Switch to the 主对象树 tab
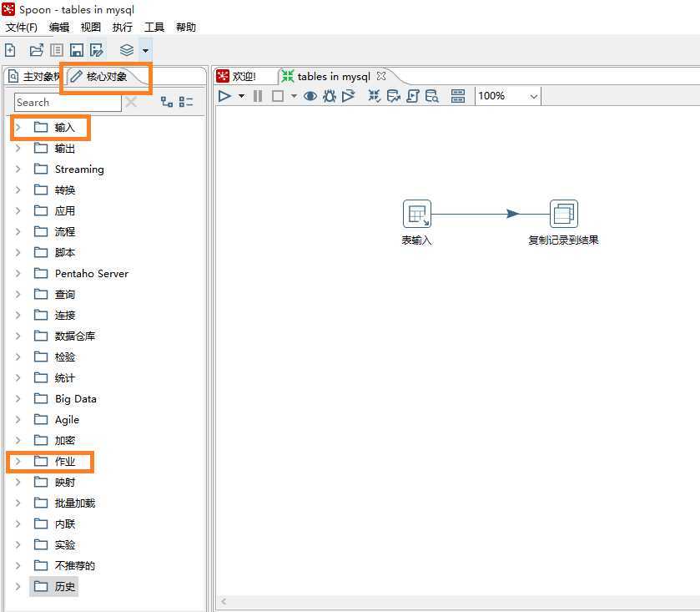This screenshot has height=612, width=700. pyautogui.click(x=34, y=76)
